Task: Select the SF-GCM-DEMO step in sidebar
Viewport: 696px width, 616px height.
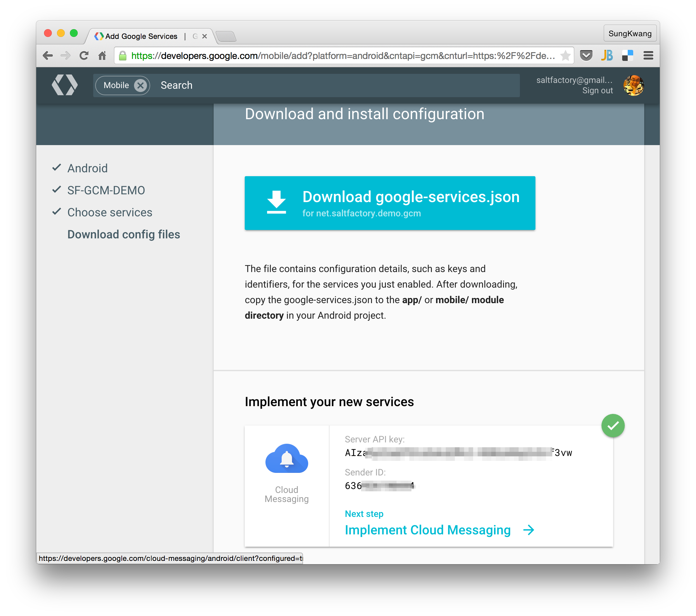Action: point(106,190)
